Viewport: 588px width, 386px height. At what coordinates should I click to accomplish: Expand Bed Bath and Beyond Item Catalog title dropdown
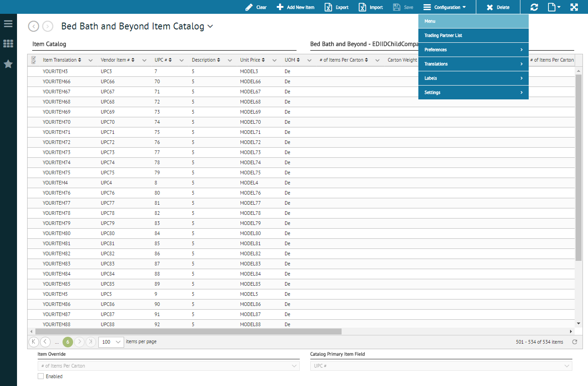coord(211,27)
